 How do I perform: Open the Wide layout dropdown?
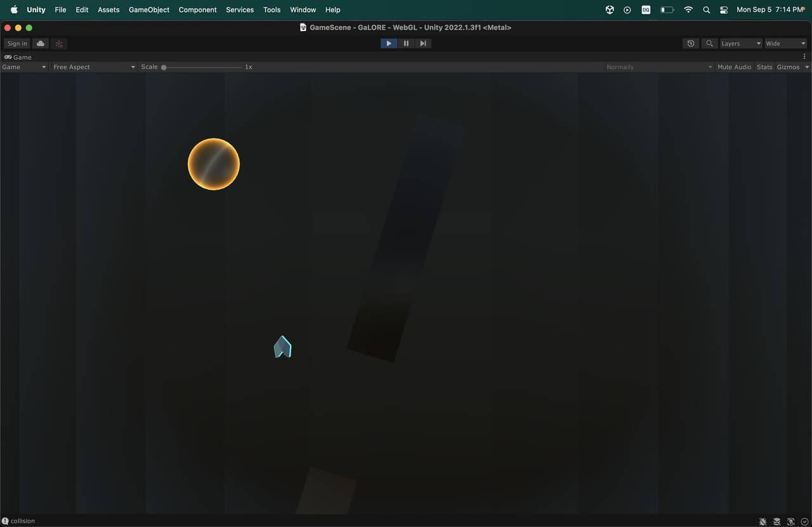click(786, 43)
